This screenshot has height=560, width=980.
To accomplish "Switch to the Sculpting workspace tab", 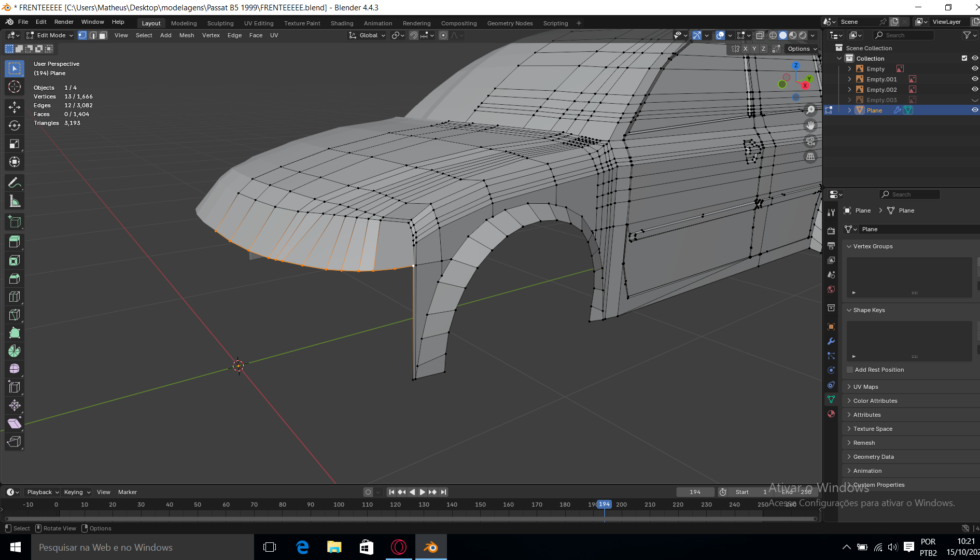I will tap(220, 23).
